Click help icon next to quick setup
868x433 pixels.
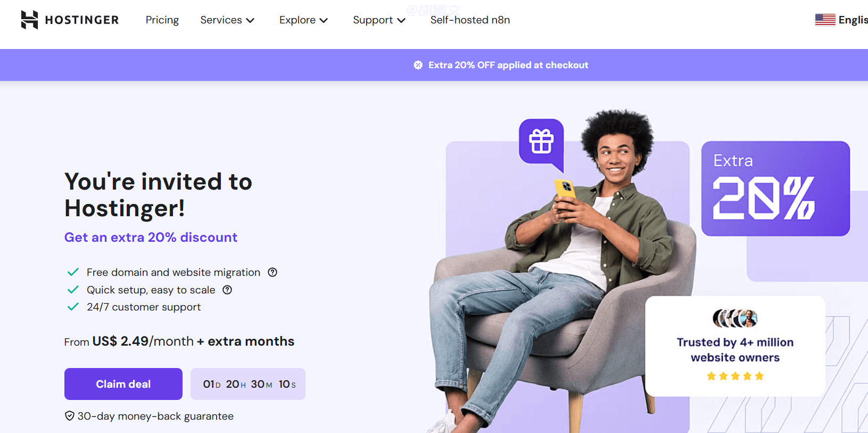coord(227,290)
